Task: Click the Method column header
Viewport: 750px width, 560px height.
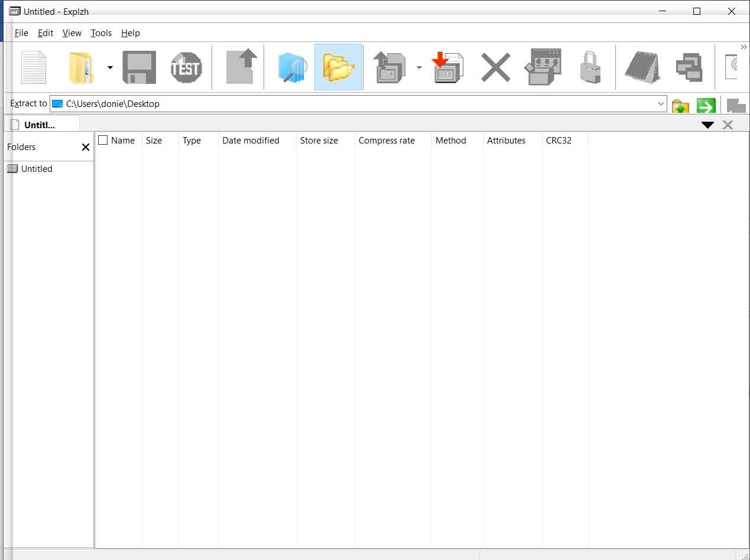Action: click(451, 141)
